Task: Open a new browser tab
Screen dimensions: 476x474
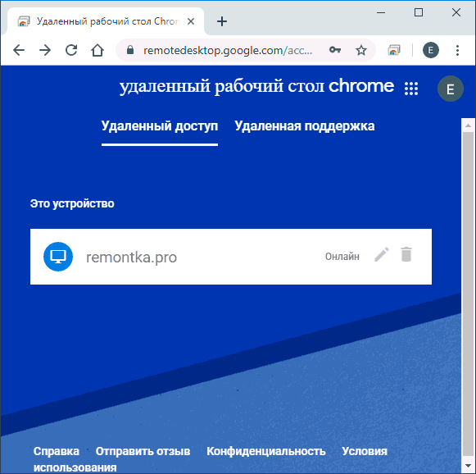Action: pyautogui.click(x=222, y=21)
